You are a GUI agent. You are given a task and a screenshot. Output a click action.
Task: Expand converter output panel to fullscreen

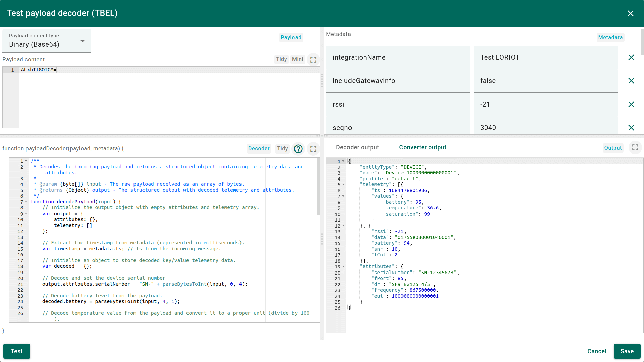pos(635,148)
